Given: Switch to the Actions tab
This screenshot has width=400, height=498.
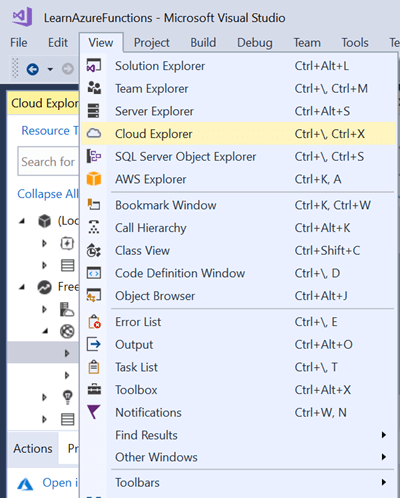Looking at the screenshot, I should [x=33, y=448].
